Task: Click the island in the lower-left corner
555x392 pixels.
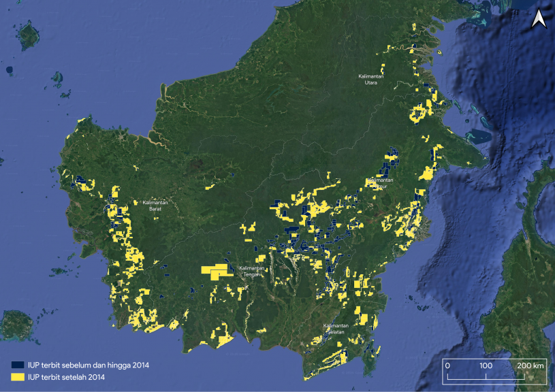Action: coord(16,325)
